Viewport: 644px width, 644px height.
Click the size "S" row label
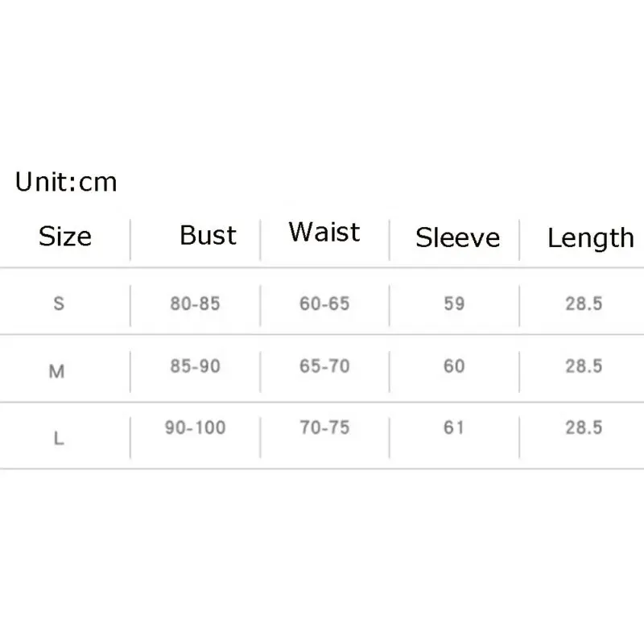point(58,304)
